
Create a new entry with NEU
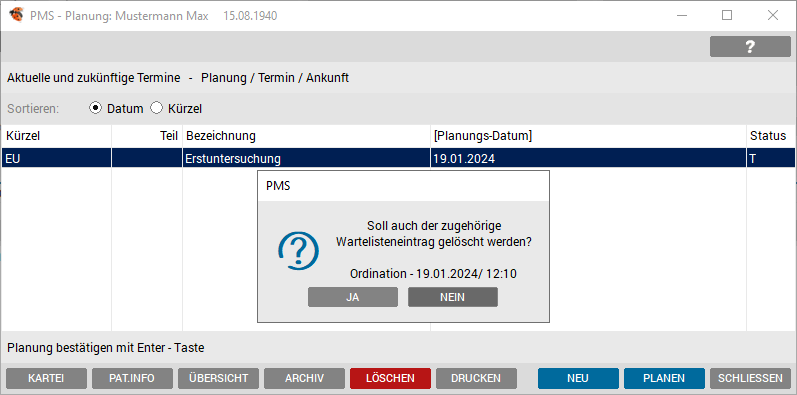[x=578, y=378]
